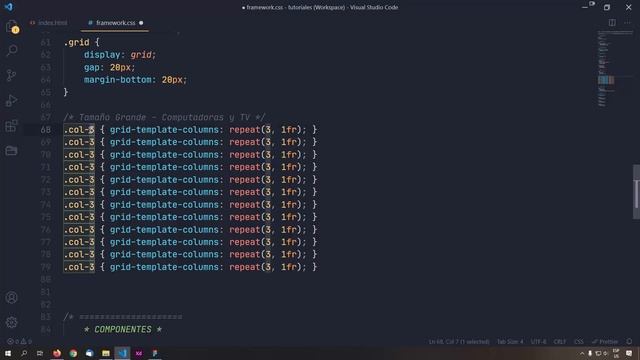
Task: Click repeat(3, 1fr) on line 75
Action: [265, 217]
